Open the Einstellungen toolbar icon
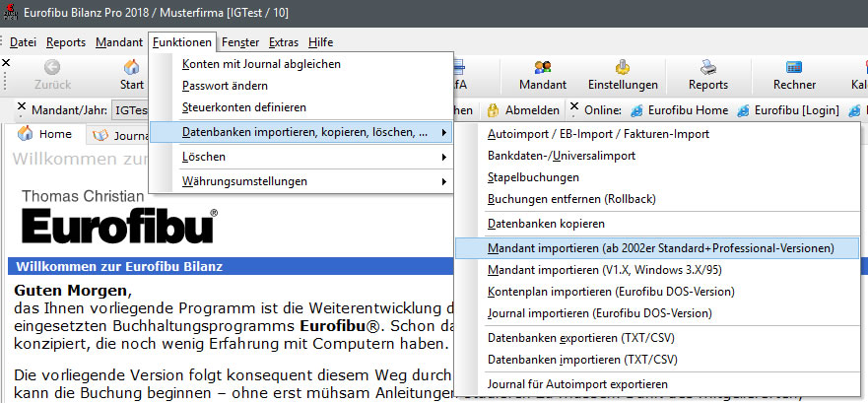The width and height of the screenshot is (868, 403). [623, 67]
